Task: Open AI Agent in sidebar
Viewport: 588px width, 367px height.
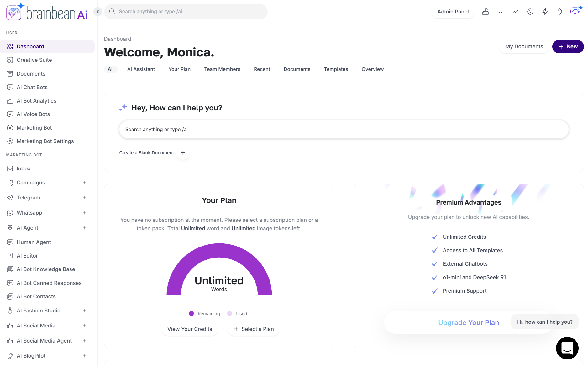Action: coord(28,228)
